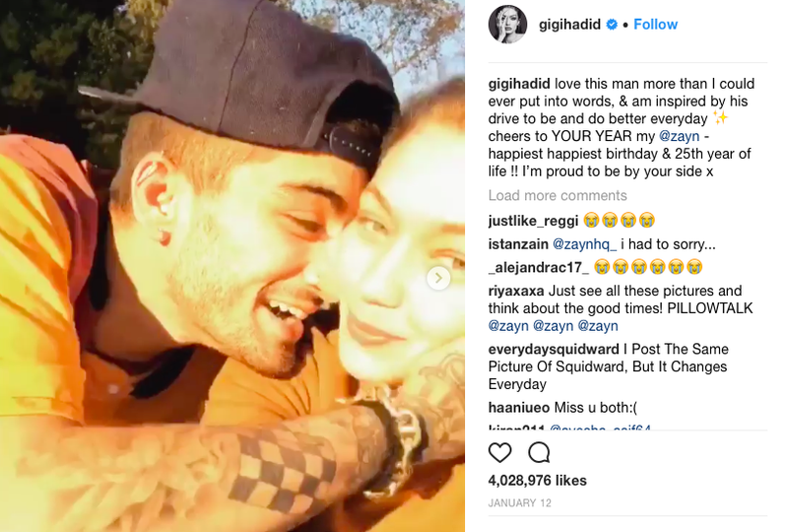Open istanzain commenter profile
788x532 pixels.
point(518,244)
